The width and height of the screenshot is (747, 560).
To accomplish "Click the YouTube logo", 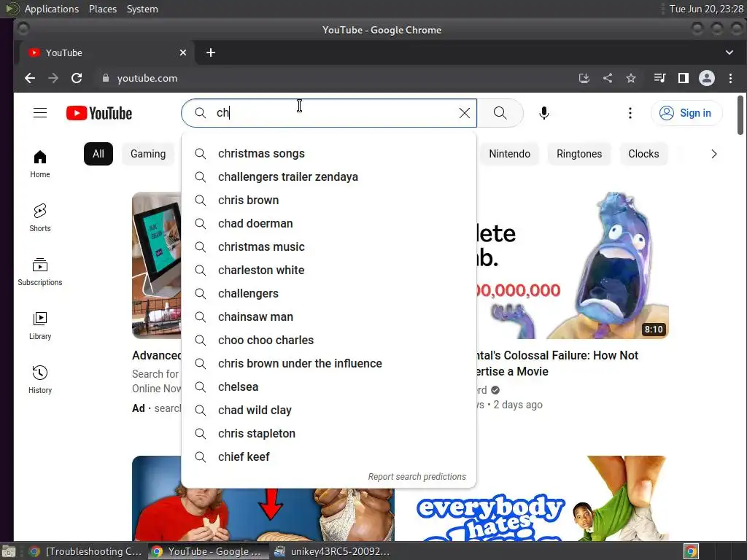I will click(x=99, y=113).
